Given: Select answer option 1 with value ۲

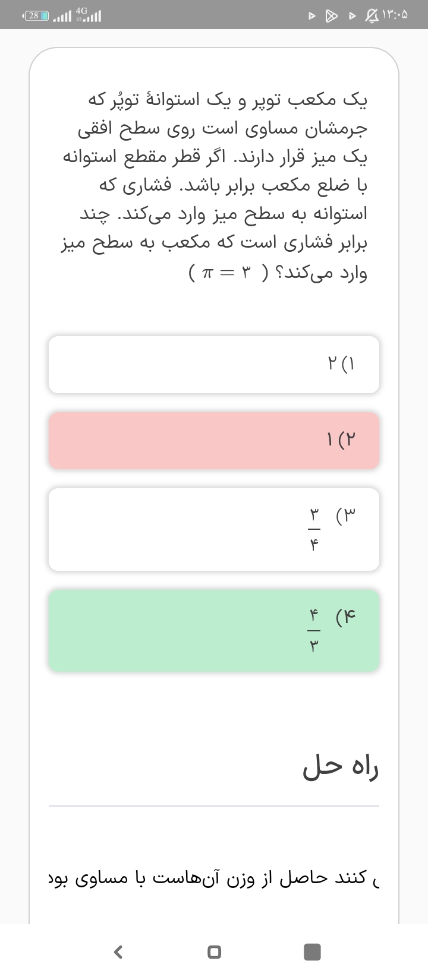Looking at the screenshot, I should coord(214,364).
